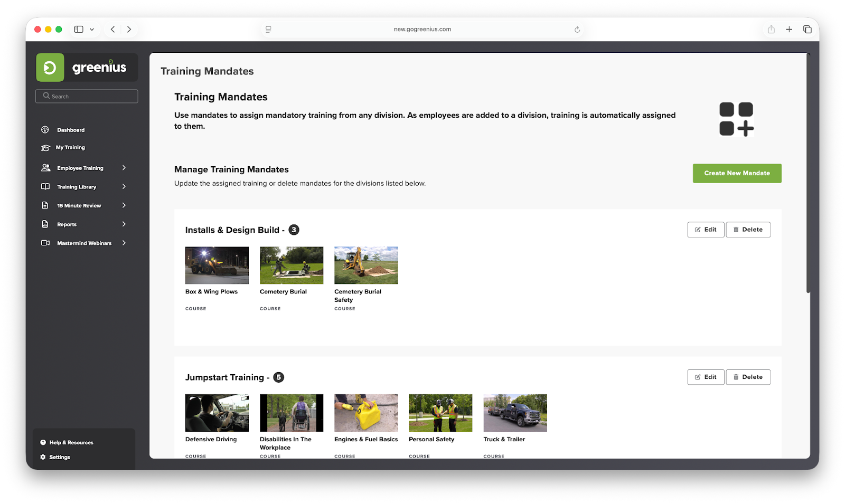The image size is (845, 504).
Task: Click the 15 Minute Review document icon
Action: pos(45,205)
